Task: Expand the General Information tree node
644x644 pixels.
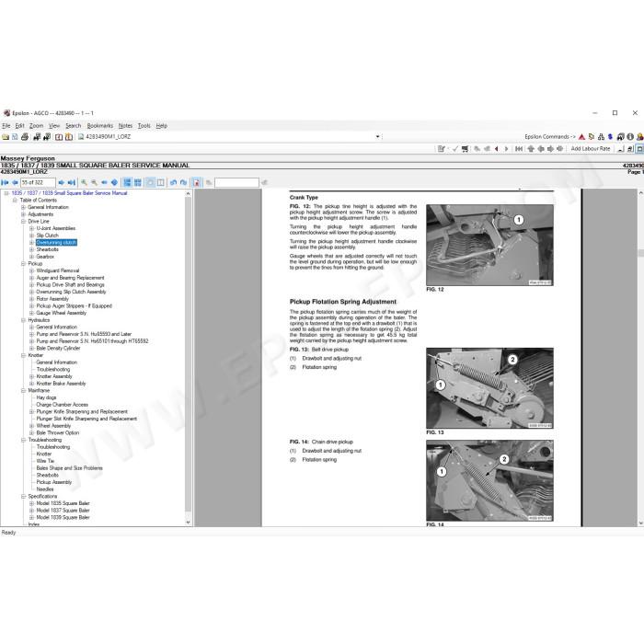Action: tap(23, 207)
